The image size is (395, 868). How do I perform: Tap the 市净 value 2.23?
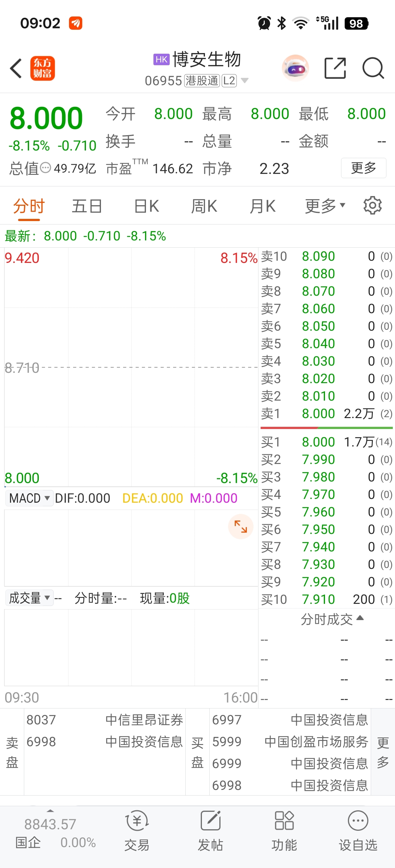point(274,169)
